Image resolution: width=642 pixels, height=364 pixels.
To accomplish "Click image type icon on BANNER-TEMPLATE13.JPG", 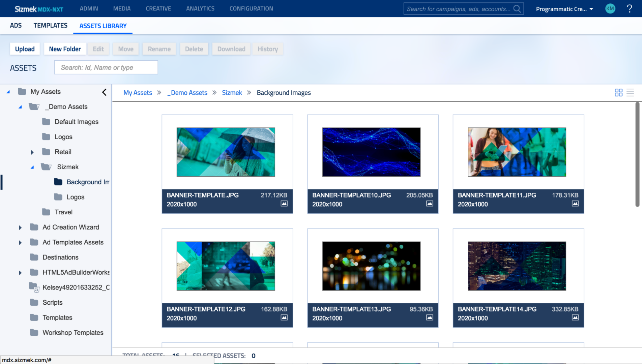I will (430, 317).
